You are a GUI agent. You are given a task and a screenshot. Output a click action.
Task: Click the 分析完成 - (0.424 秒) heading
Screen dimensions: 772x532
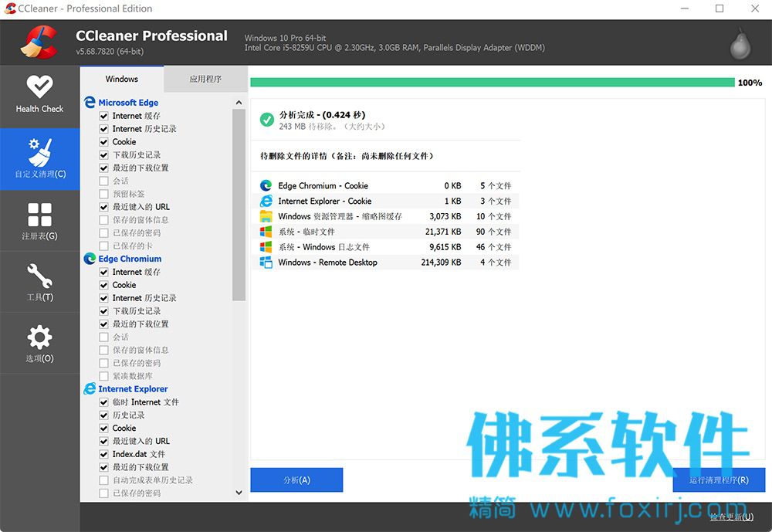coord(322,115)
